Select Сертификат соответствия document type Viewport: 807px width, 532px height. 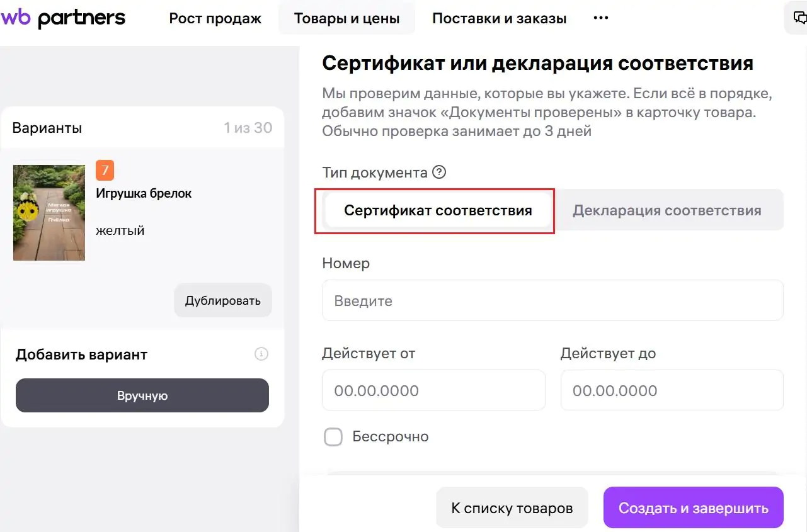point(438,210)
